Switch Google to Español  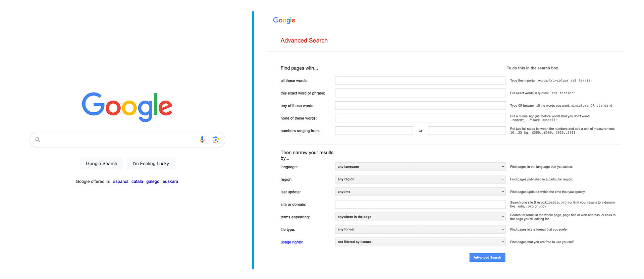120,181
